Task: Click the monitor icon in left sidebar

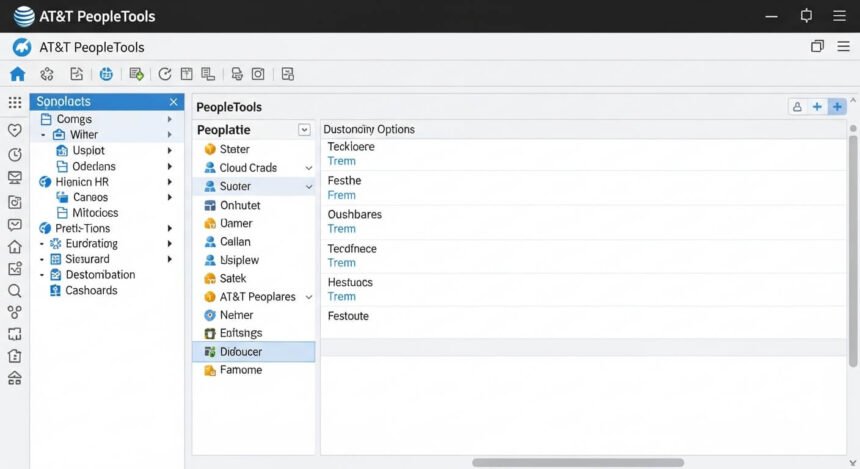Action: point(15,178)
